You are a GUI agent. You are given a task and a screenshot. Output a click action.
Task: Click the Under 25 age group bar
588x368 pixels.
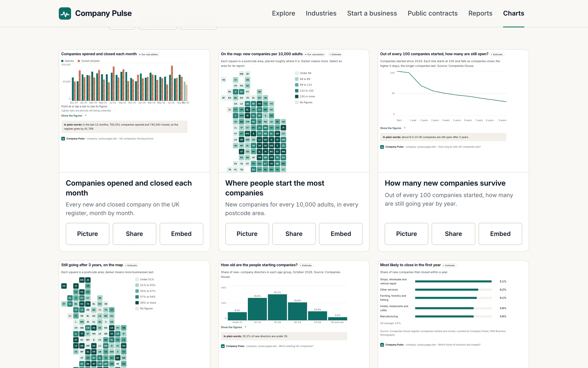click(237, 316)
